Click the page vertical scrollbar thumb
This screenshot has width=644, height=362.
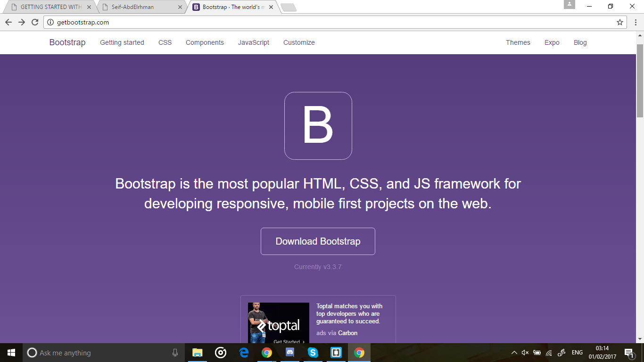coord(640,80)
